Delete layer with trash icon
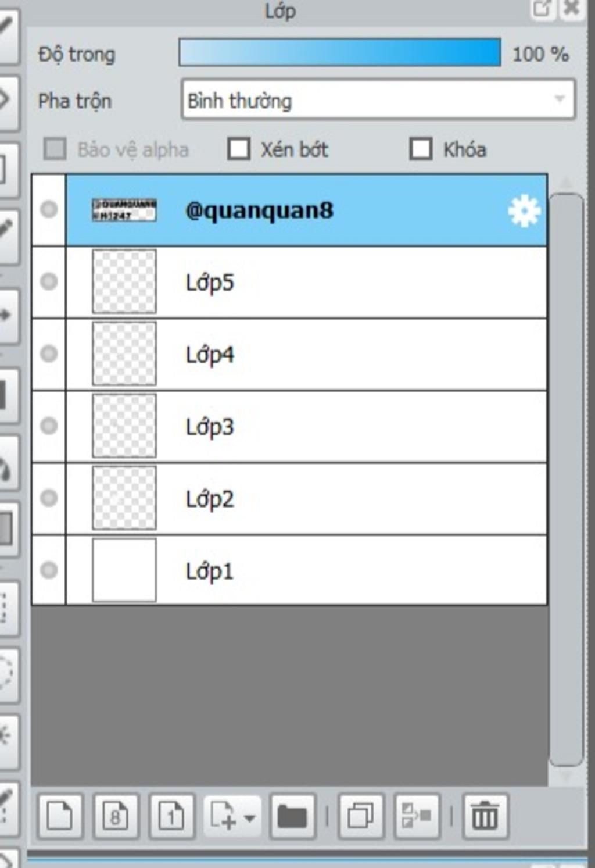595x868 pixels. point(485,816)
